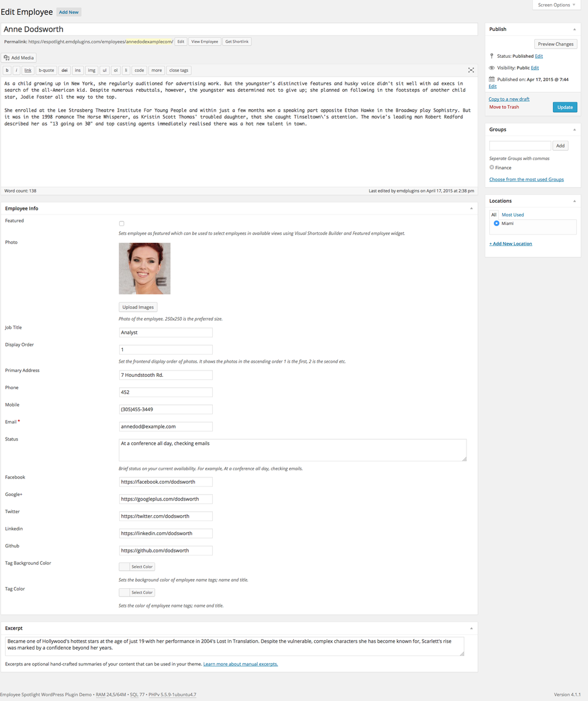Click the close tags button
The height and width of the screenshot is (701, 588).
click(x=179, y=70)
